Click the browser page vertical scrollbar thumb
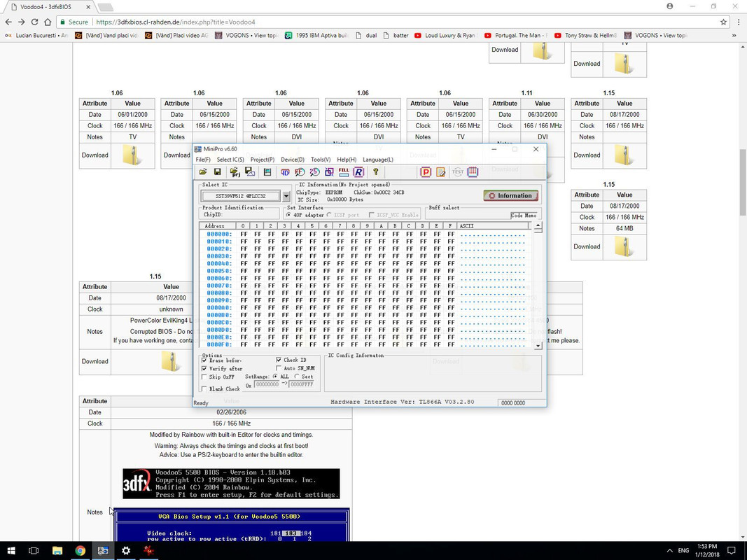Viewport: 747px width, 560px height. 743,182
